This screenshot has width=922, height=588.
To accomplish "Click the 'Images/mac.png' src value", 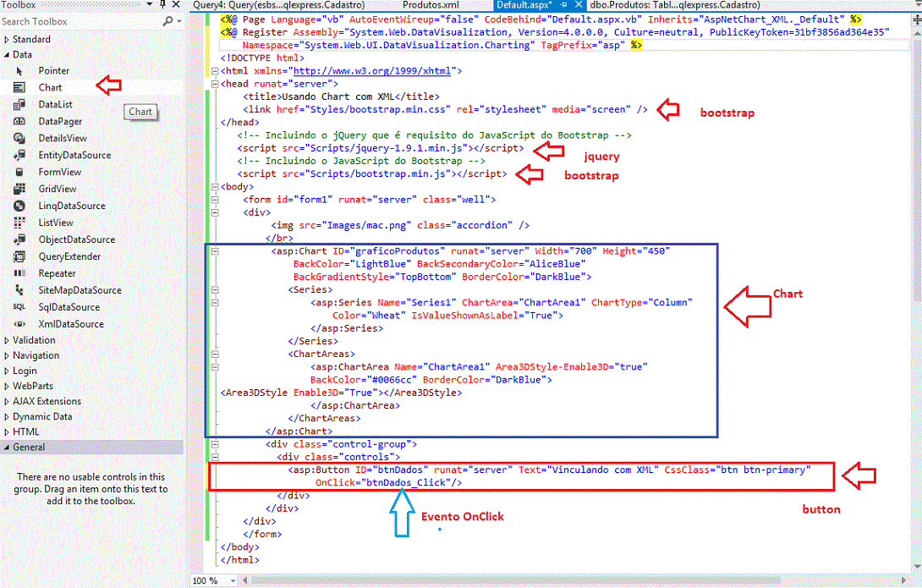I will tap(367, 225).
